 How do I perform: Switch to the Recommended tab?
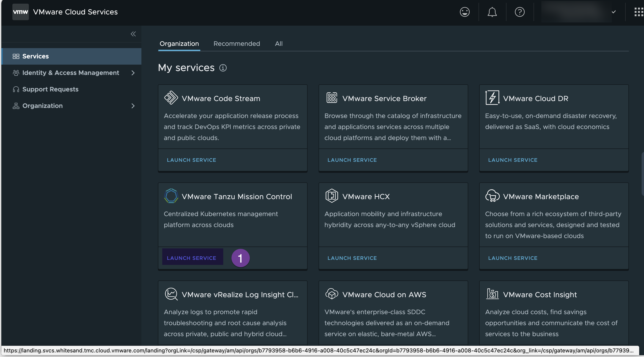point(237,44)
